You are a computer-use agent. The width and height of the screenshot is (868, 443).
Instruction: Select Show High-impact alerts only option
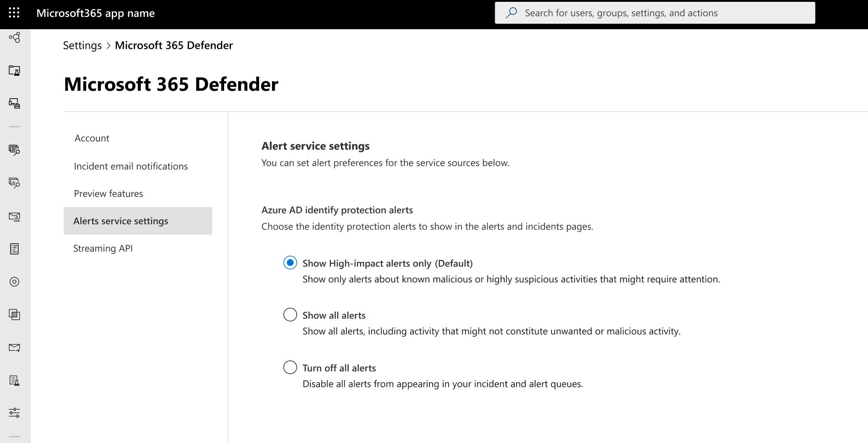click(x=290, y=263)
